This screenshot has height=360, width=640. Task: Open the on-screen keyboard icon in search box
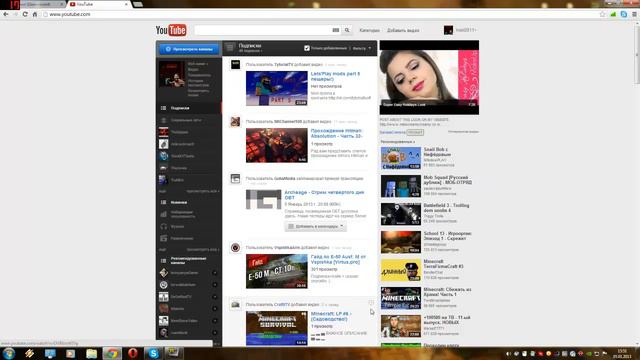pyautogui.click(x=336, y=30)
